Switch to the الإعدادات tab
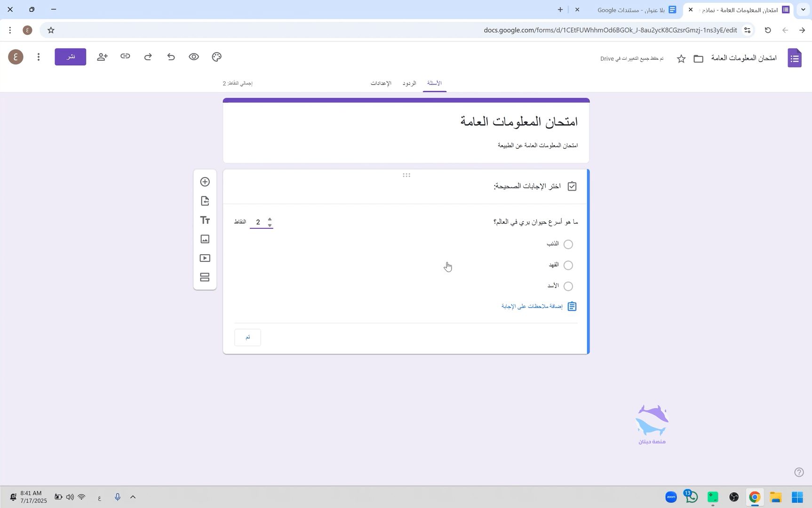Screen dimensions: 812x508 pyautogui.click(x=381, y=83)
